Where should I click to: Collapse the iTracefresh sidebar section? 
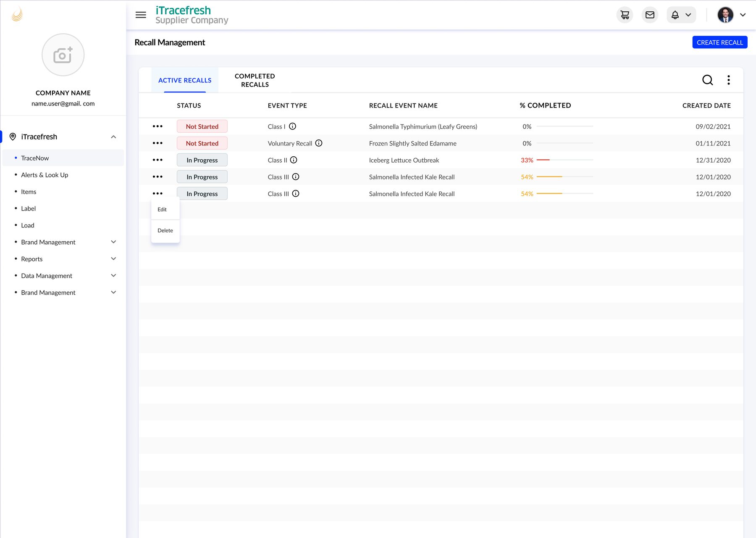113,137
